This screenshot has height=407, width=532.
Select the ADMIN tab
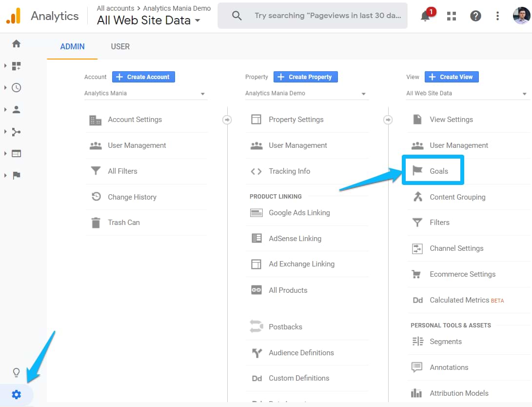(x=72, y=46)
